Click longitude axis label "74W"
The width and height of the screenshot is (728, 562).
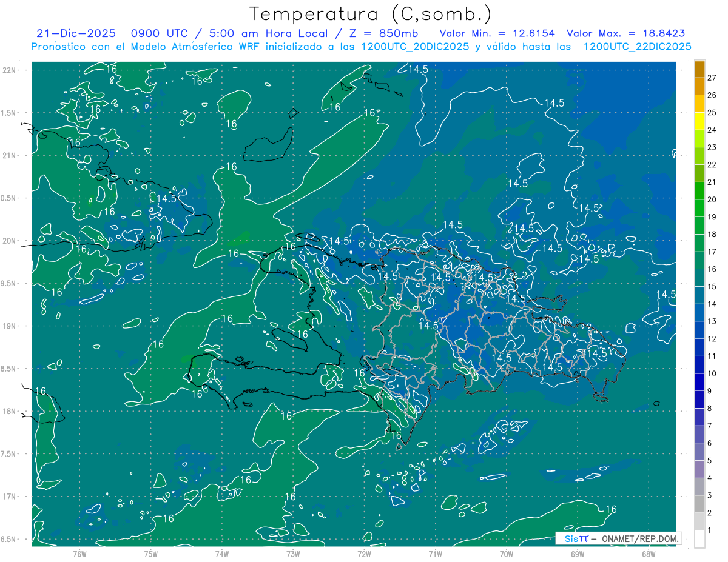(x=222, y=553)
